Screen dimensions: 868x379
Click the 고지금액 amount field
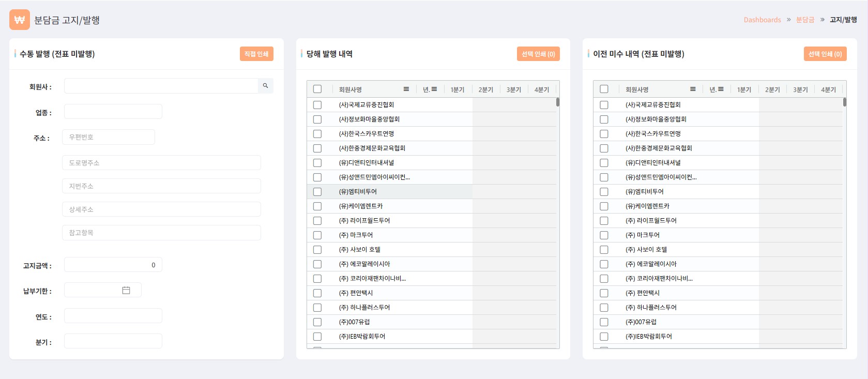pos(113,265)
